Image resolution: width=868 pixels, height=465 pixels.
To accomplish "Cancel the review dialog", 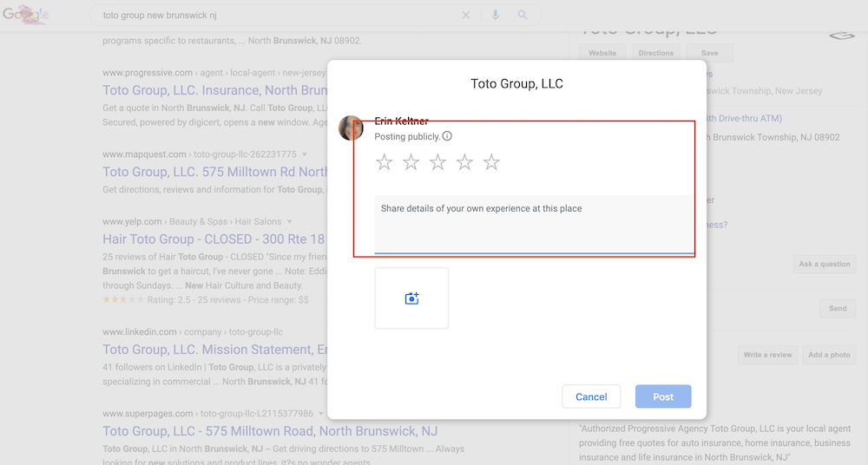I will pos(591,397).
